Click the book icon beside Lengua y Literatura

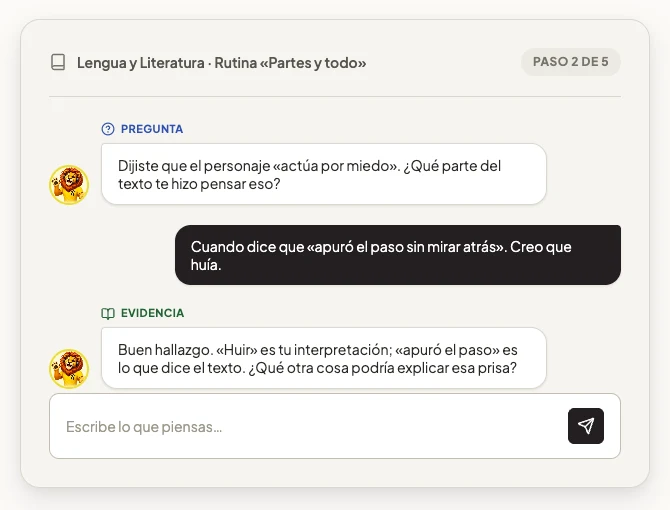point(58,62)
